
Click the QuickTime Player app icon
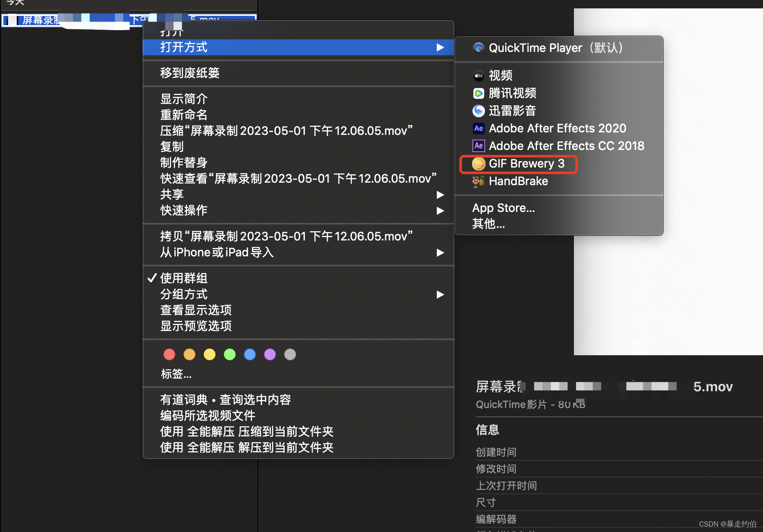[x=478, y=48]
